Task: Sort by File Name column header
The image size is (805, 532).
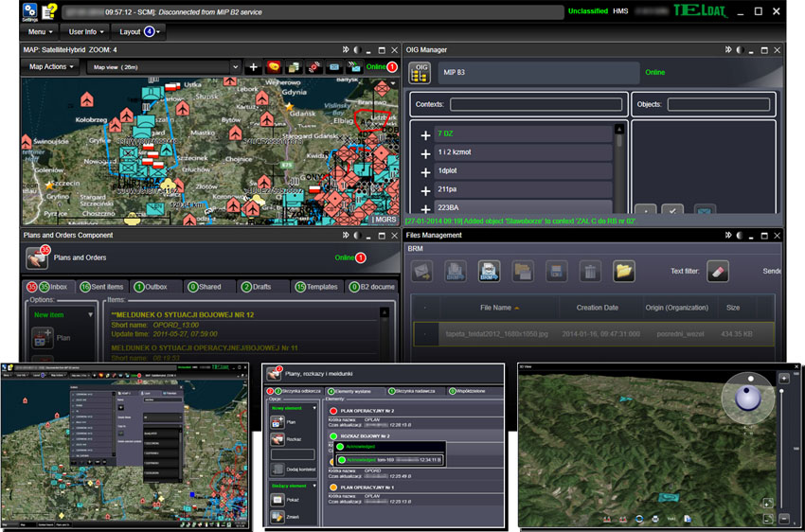Action: click(x=499, y=308)
